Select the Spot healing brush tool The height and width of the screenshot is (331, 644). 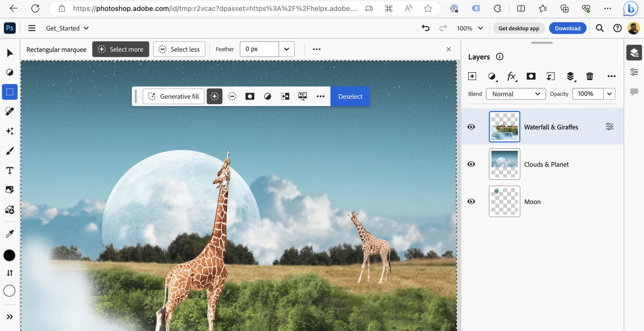[x=10, y=111]
